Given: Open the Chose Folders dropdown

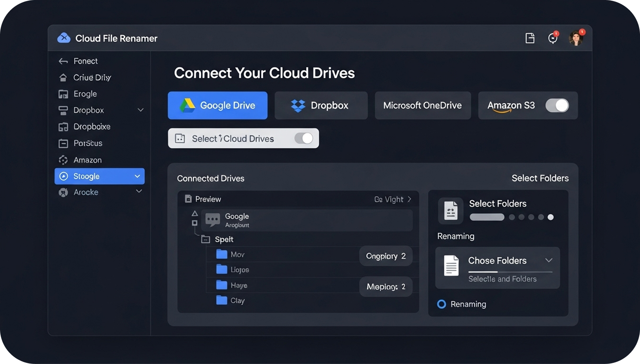Looking at the screenshot, I should 549,260.
